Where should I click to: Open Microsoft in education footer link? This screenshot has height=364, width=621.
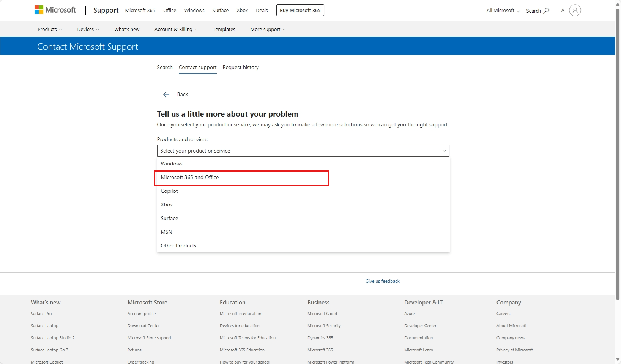tap(241, 314)
